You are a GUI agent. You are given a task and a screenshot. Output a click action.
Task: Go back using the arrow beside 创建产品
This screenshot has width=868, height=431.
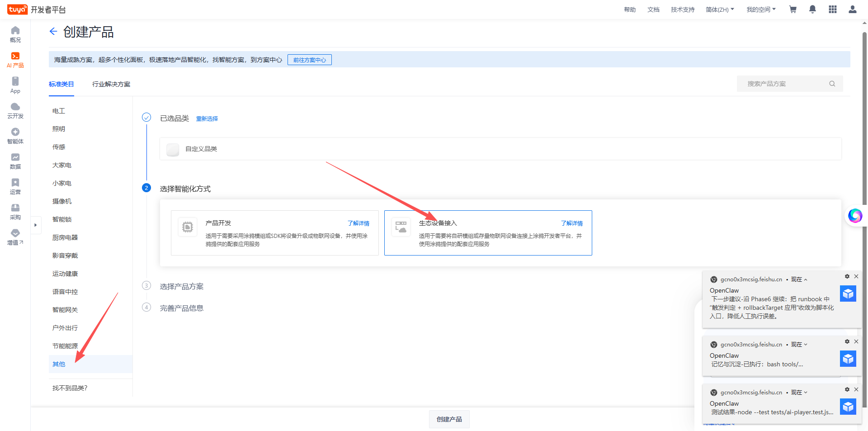point(53,31)
